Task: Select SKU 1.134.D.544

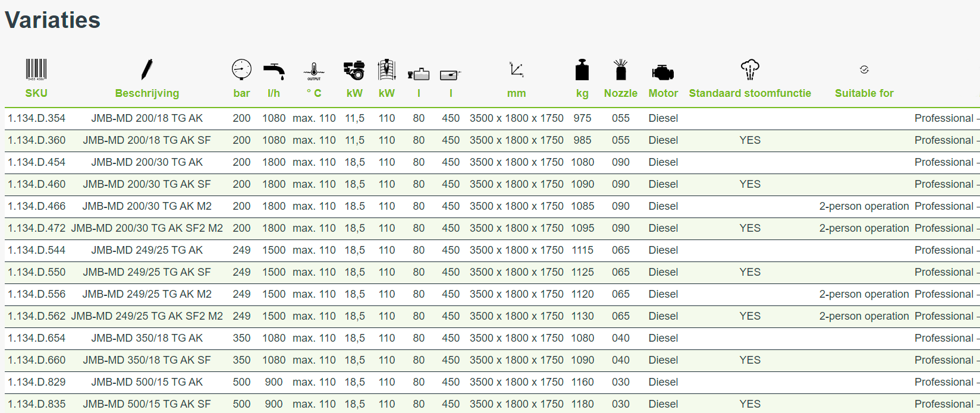Action: coord(36,250)
